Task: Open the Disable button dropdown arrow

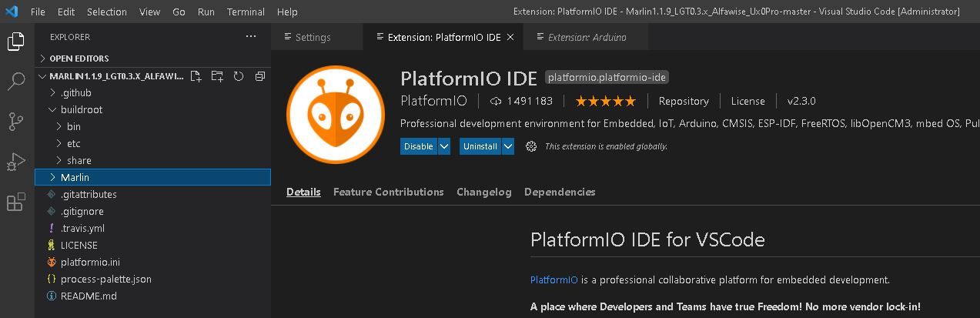Action: point(443,146)
